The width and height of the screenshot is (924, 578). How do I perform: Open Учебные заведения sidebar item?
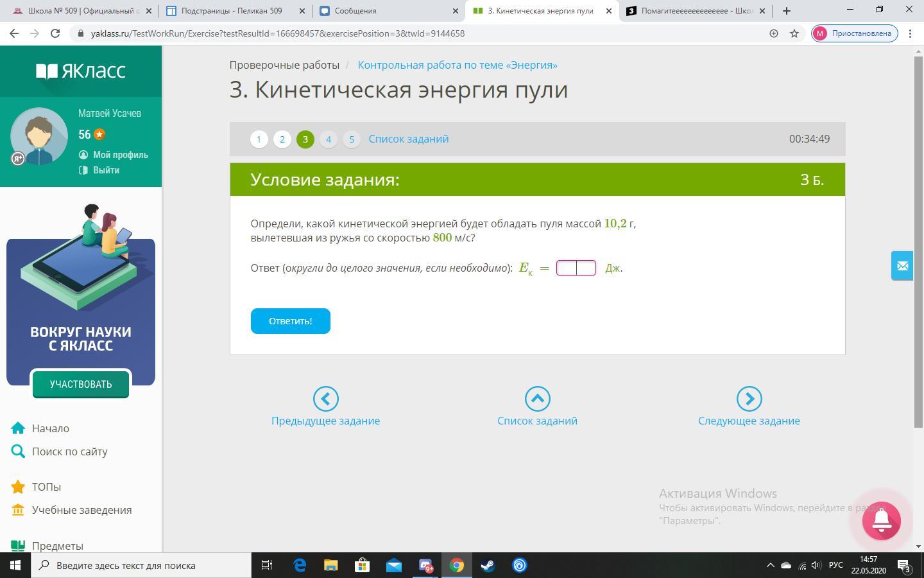click(x=72, y=510)
